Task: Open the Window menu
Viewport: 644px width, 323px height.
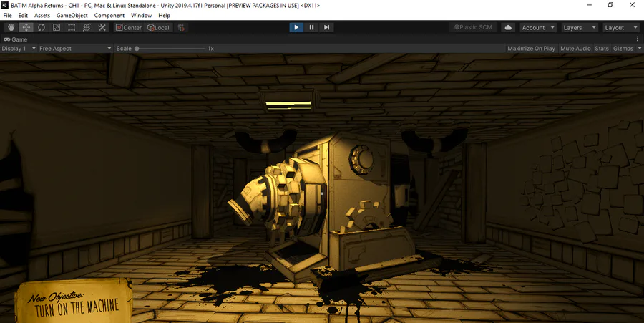Action: [141, 15]
